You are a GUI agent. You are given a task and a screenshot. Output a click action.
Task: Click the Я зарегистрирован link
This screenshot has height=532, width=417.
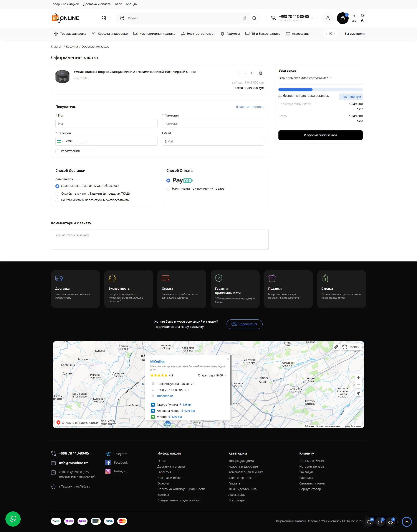pos(250,107)
